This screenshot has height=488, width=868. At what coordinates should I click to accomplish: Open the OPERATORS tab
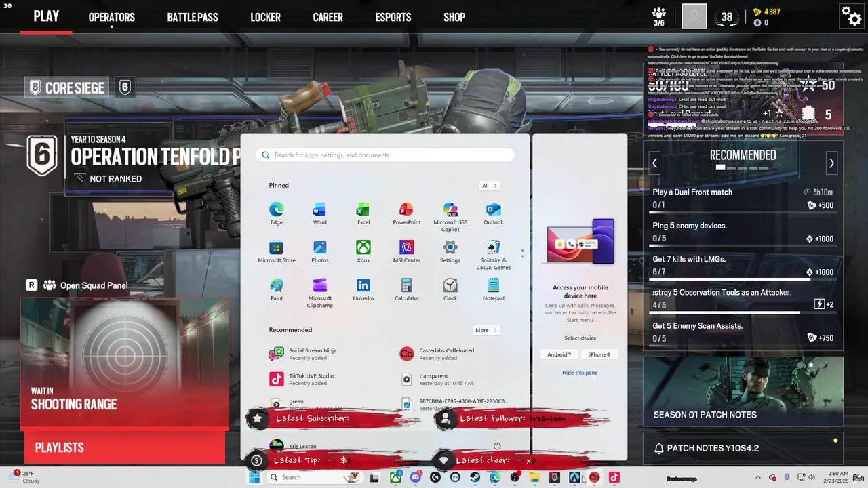(x=112, y=17)
